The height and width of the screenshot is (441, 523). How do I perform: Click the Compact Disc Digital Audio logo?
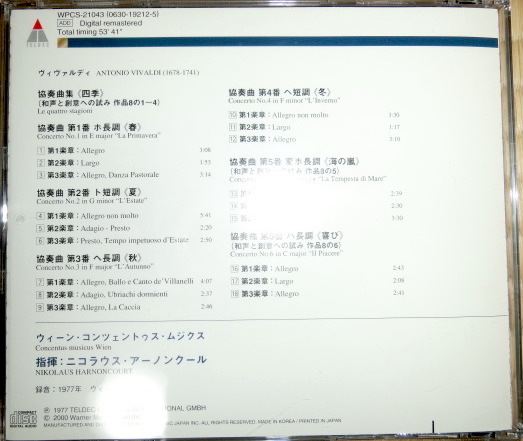click(23, 419)
